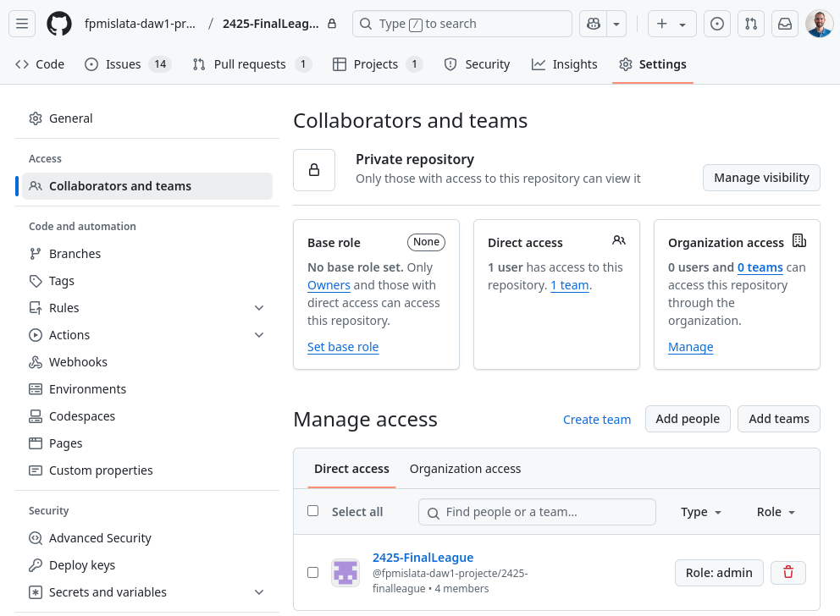Open the 2425-FinalLeag... repository link
The image size is (840, 616).
tap(270, 24)
